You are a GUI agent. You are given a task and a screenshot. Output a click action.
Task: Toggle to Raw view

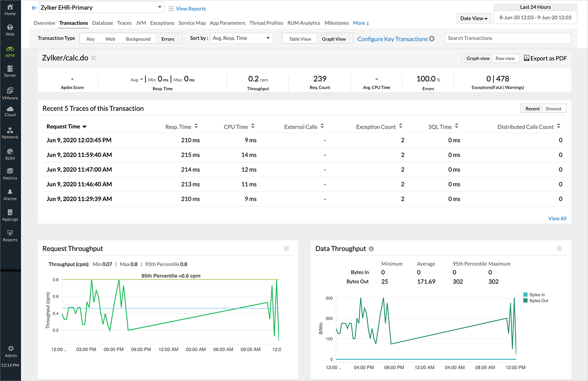(505, 58)
